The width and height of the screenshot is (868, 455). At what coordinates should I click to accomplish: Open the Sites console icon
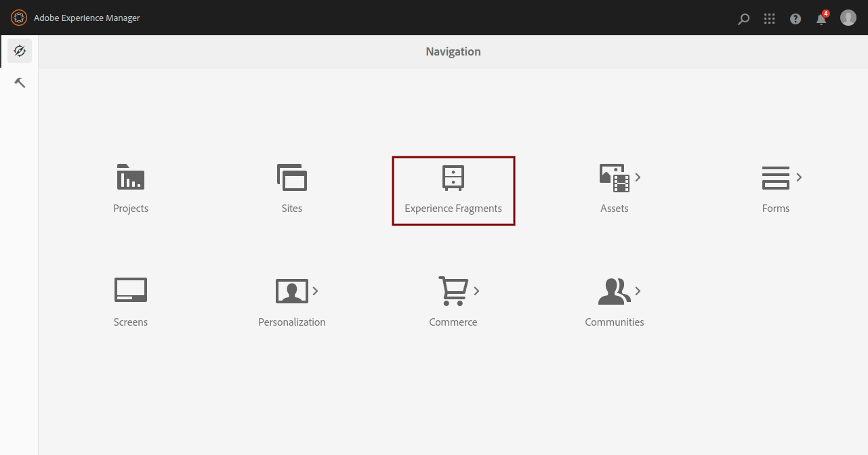[292, 177]
